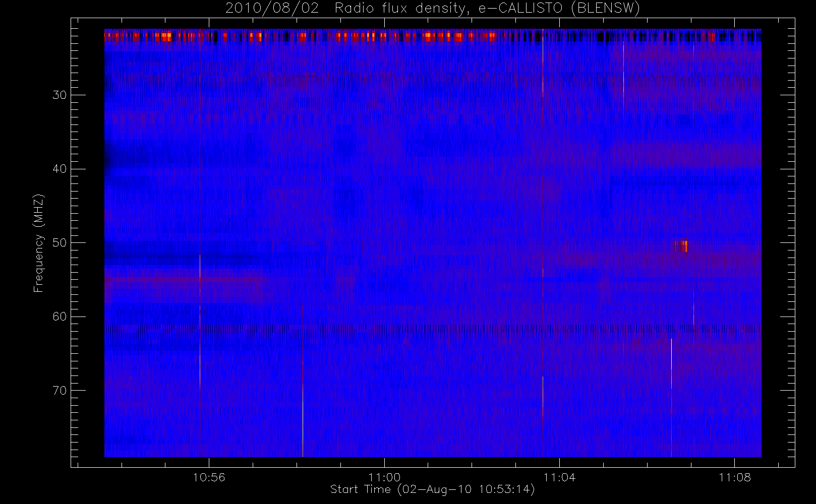Click the 11:08 time tick label
The width and height of the screenshot is (816, 504).
pos(735,477)
